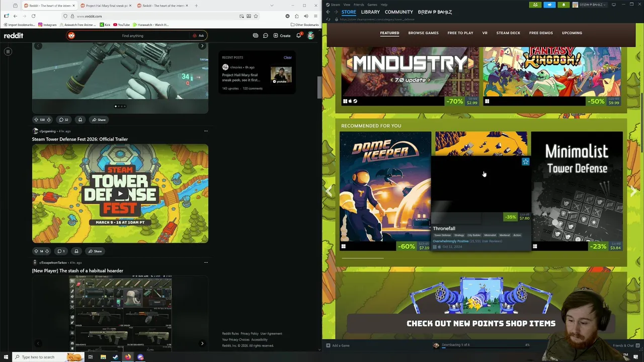Click the Steam back navigation arrow
Screen dimensions: 644x362
point(328,12)
